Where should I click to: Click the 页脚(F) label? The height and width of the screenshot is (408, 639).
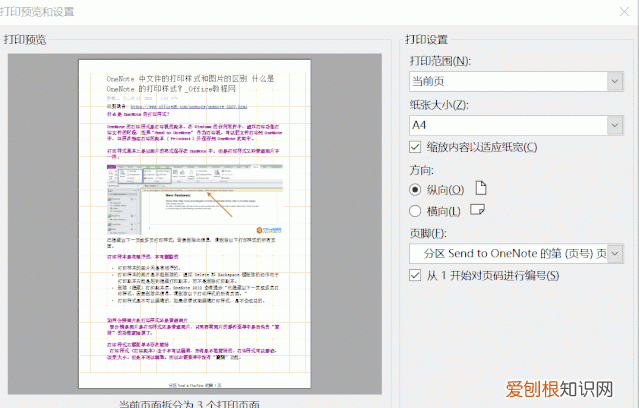(x=428, y=234)
